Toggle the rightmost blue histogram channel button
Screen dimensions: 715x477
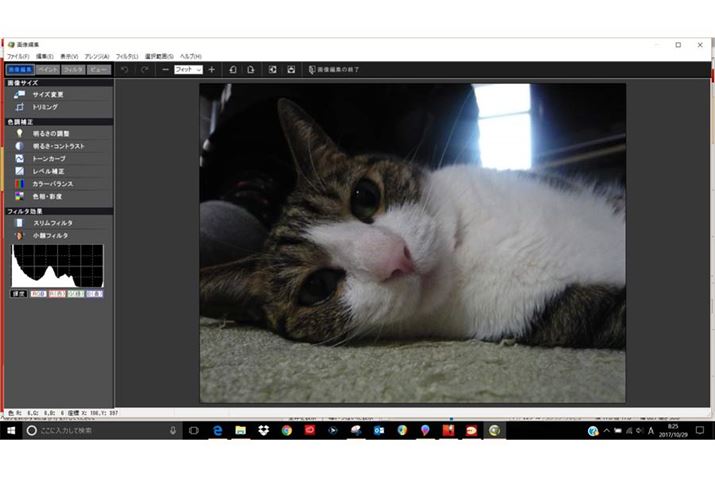(94, 294)
